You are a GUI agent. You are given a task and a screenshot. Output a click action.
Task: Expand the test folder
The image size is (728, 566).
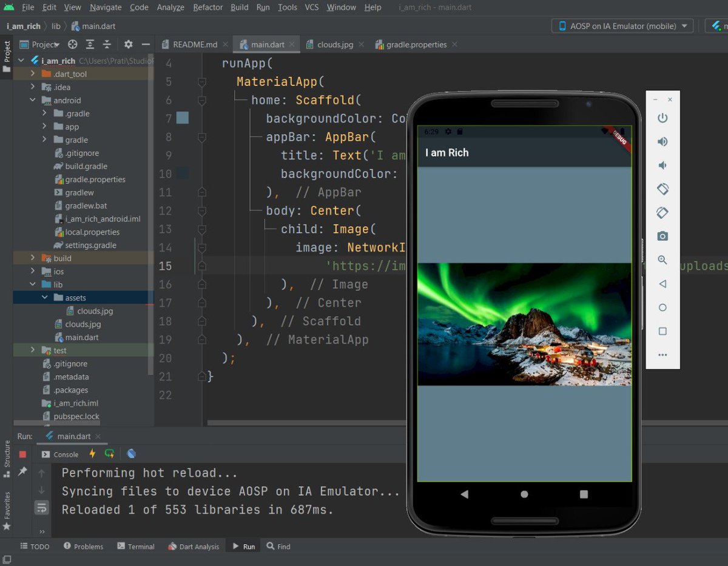coord(33,351)
